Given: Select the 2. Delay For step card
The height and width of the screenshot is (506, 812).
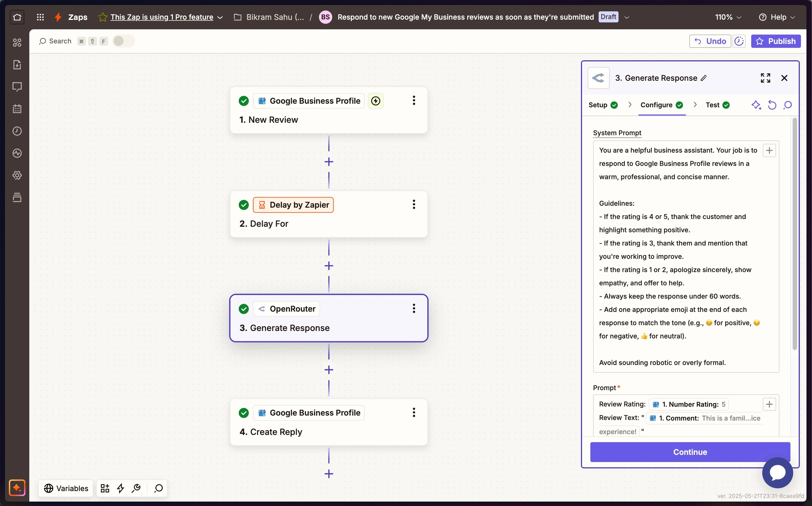Looking at the screenshot, I should [x=329, y=214].
